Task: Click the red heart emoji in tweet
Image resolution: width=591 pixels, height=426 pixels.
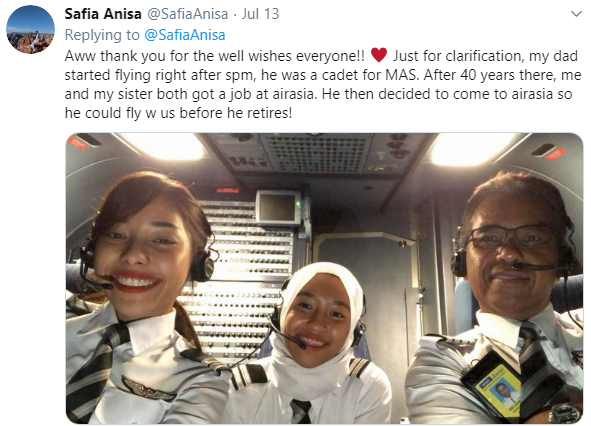Action: click(x=379, y=55)
